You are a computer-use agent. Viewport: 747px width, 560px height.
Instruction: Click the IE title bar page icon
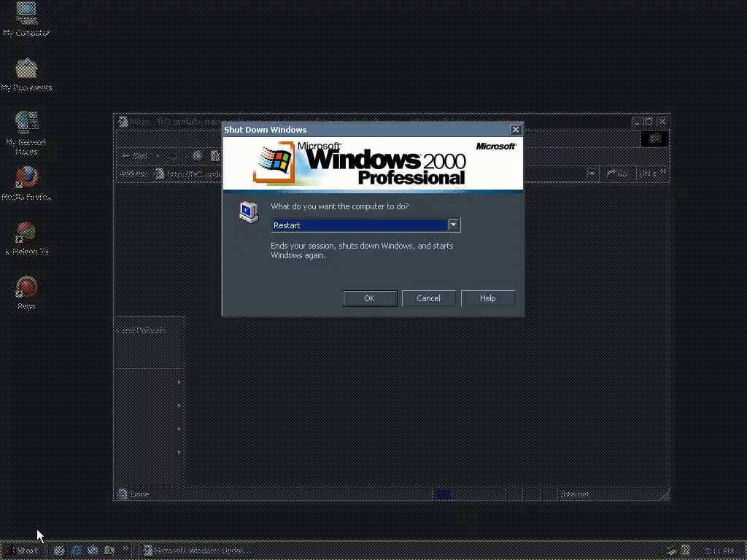point(123,122)
